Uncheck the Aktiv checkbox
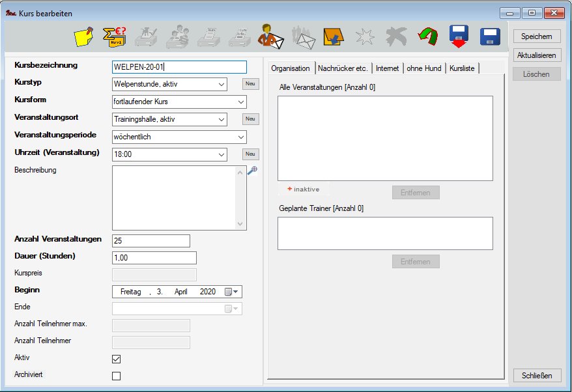The width and height of the screenshot is (572, 392). click(117, 359)
